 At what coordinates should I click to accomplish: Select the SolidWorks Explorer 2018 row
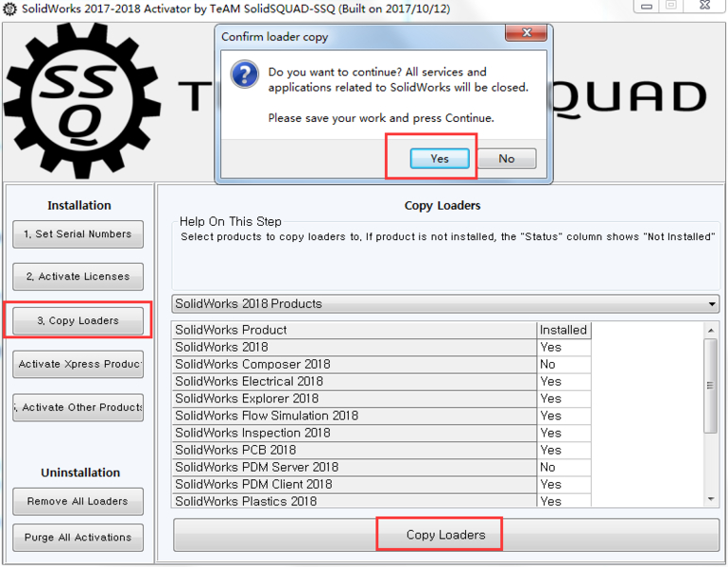(382, 399)
